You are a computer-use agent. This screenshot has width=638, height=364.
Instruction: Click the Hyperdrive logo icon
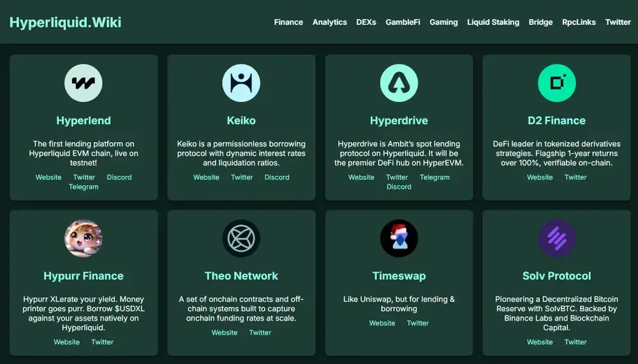click(x=399, y=83)
